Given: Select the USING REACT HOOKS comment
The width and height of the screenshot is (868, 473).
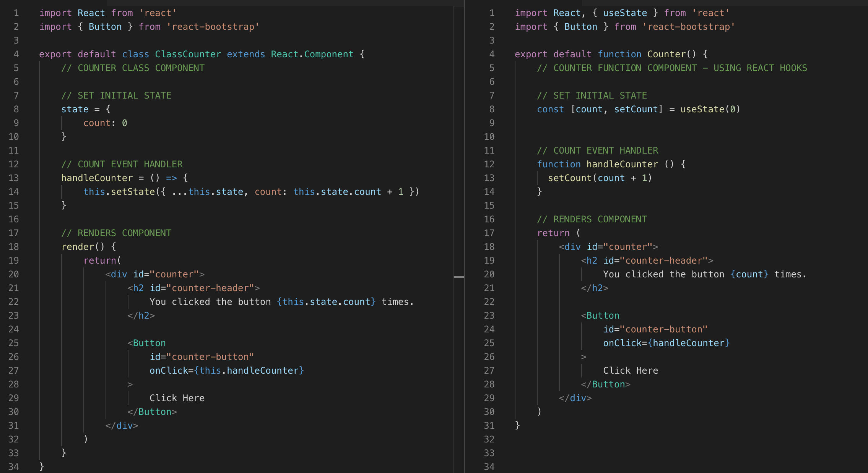Looking at the screenshot, I should (x=761, y=68).
